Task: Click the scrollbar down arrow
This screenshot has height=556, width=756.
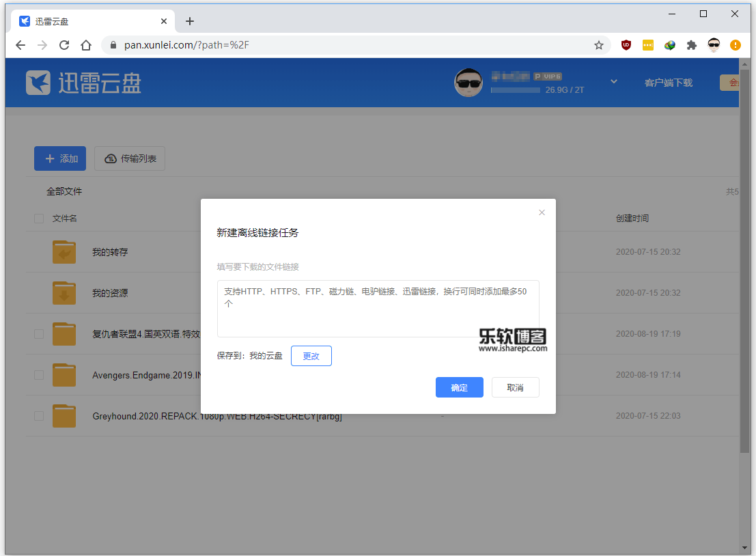Action: [744, 548]
